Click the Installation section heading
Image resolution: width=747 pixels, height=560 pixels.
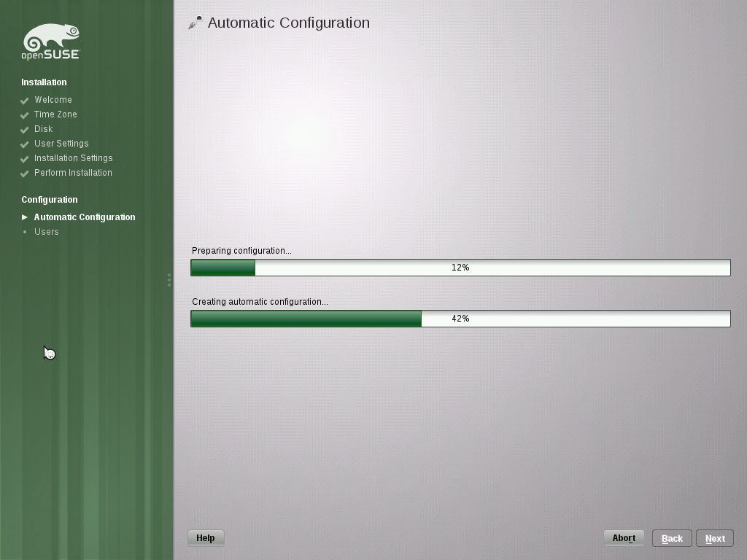(x=44, y=82)
